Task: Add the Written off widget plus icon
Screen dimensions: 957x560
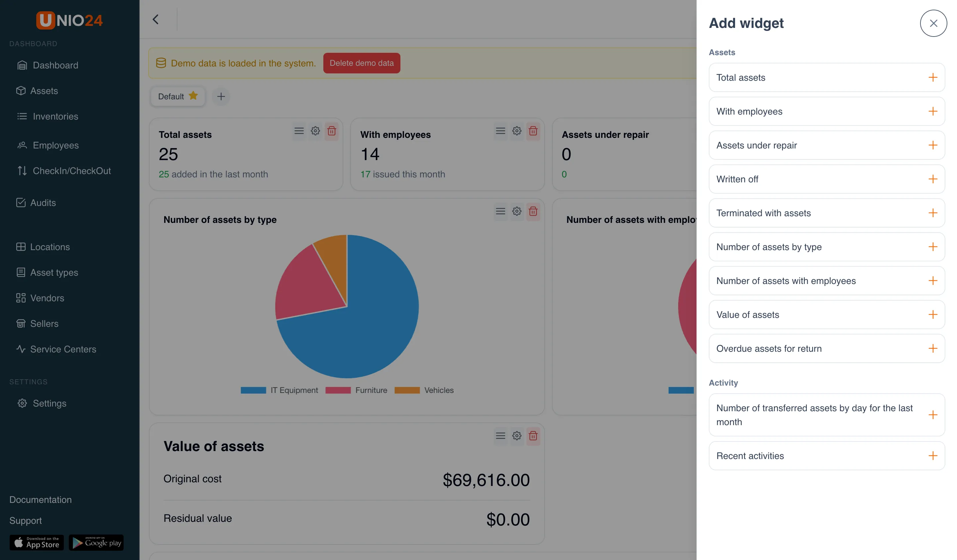Action: tap(933, 179)
